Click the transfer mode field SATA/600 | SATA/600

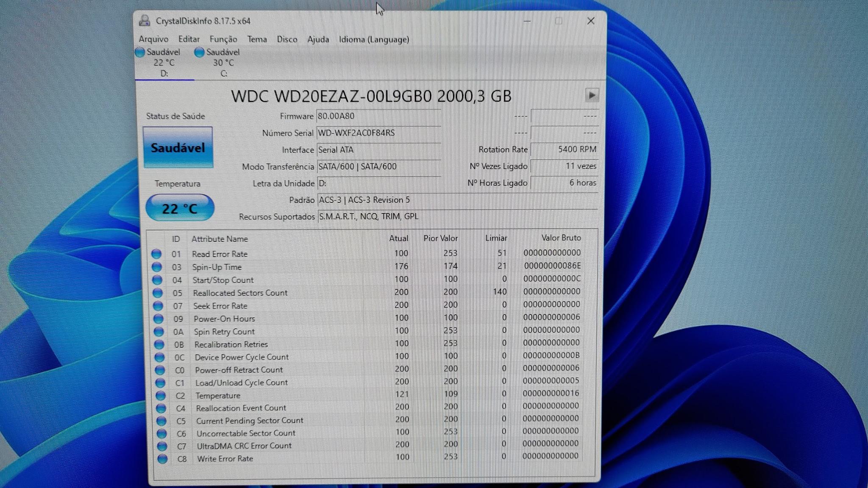379,166
